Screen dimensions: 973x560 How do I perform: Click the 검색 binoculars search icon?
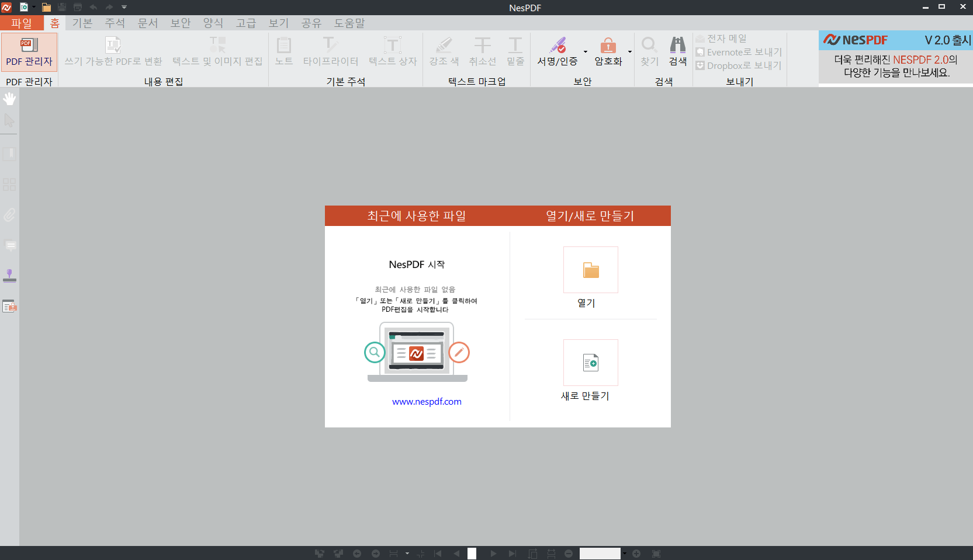tap(678, 46)
